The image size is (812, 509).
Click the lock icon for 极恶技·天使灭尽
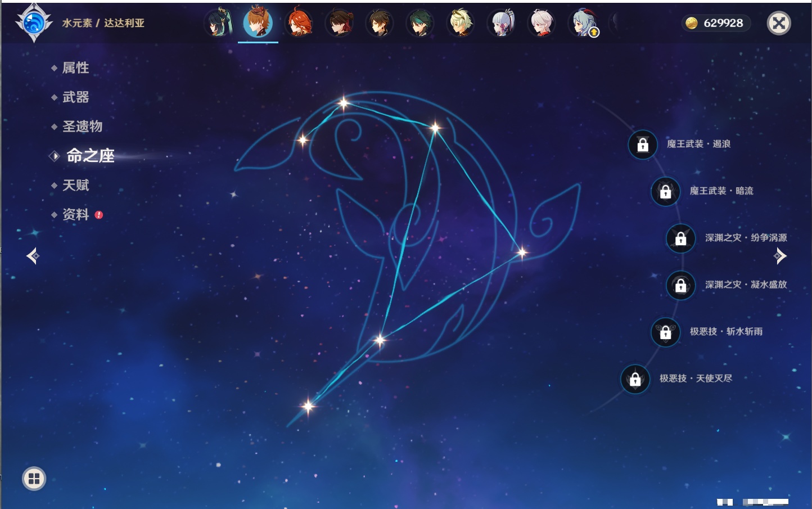pos(635,379)
